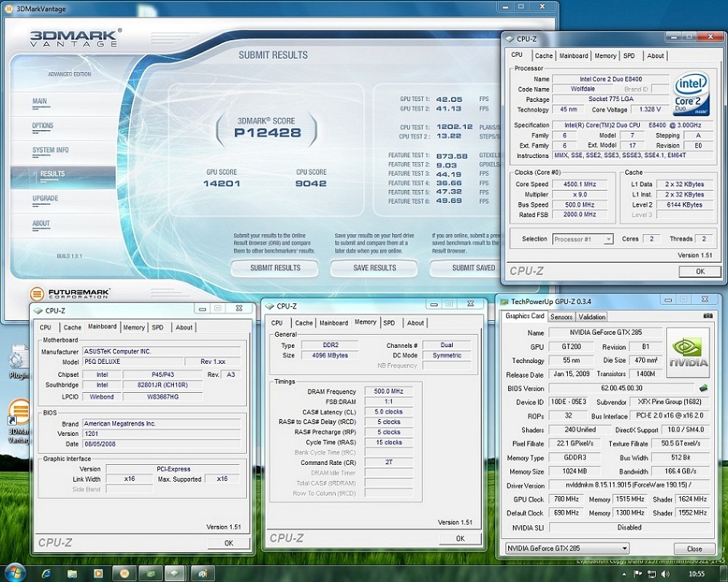The height and width of the screenshot is (582, 728).
Task: Click the CPU-Z title icon of Memory window
Action: (x=269, y=306)
